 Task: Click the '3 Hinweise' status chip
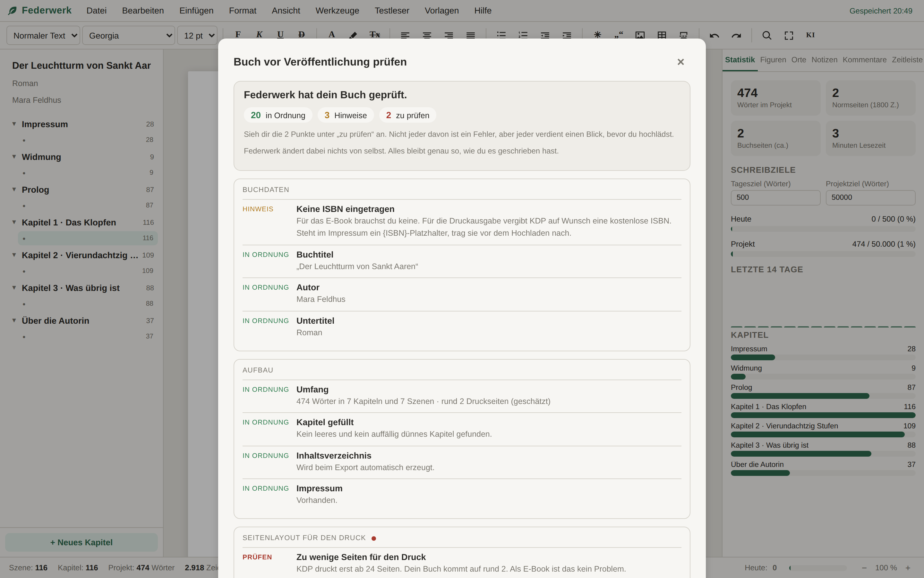point(346,115)
